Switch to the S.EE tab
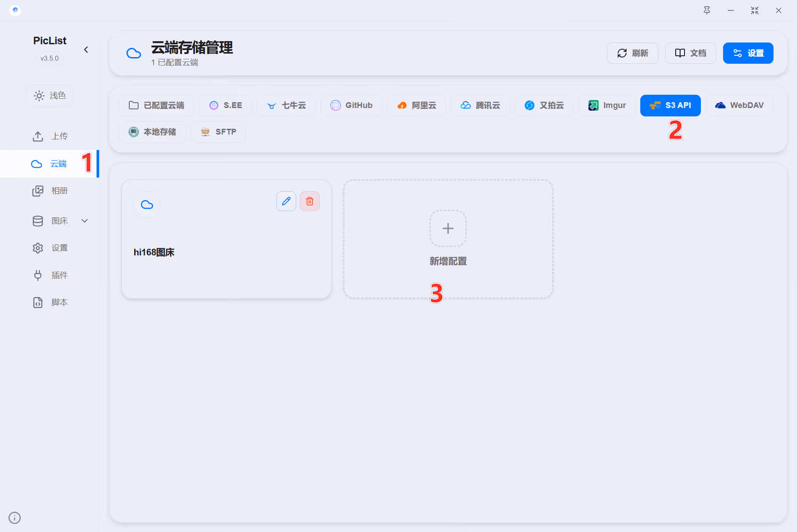The image size is (797, 532). pyautogui.click(x=225, y=105)
